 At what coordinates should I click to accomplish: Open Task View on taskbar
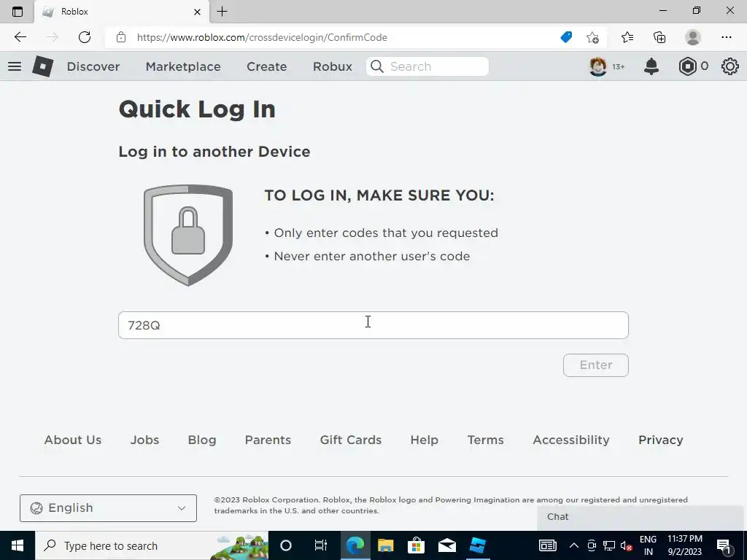pos(321,545)
